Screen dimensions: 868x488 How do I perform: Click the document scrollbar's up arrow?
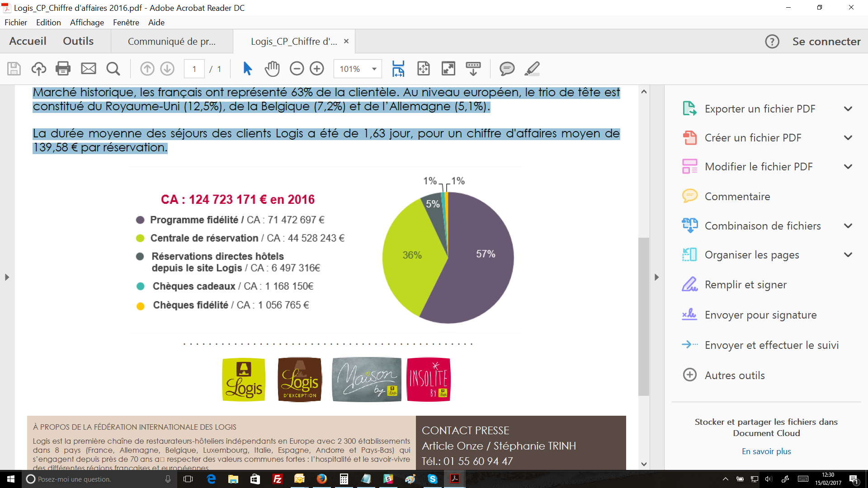pos(644,92)
